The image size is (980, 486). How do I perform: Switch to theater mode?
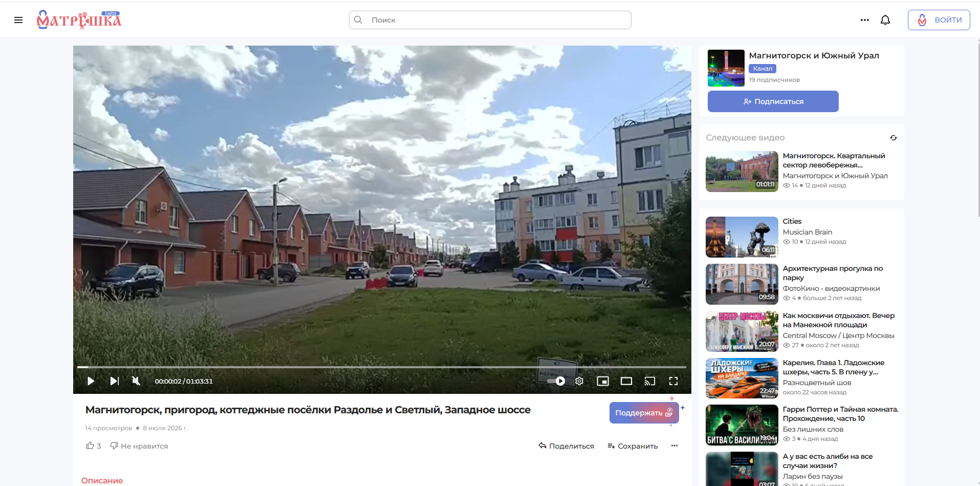coord(626,381)
